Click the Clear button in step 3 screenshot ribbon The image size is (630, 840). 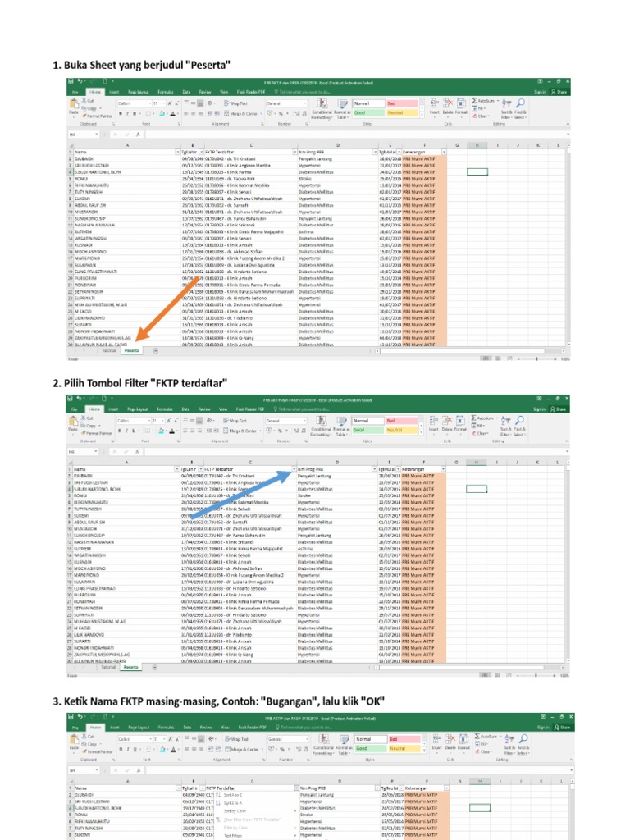pyautogui.click(x=484, y=751)
